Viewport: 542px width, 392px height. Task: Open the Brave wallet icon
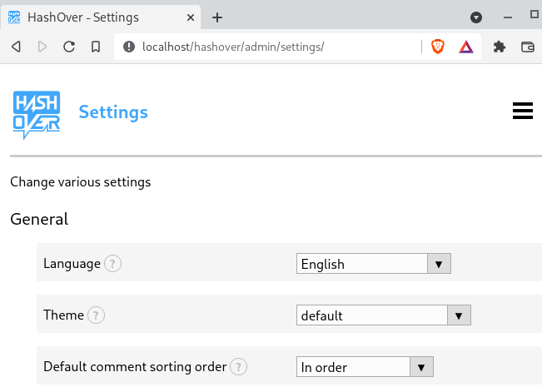coord(527,47)
